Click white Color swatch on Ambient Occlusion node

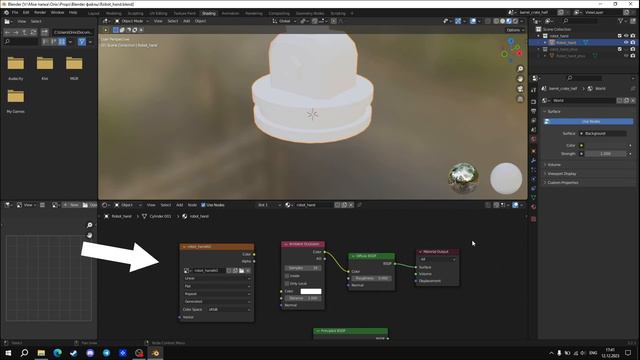[311, 291]
